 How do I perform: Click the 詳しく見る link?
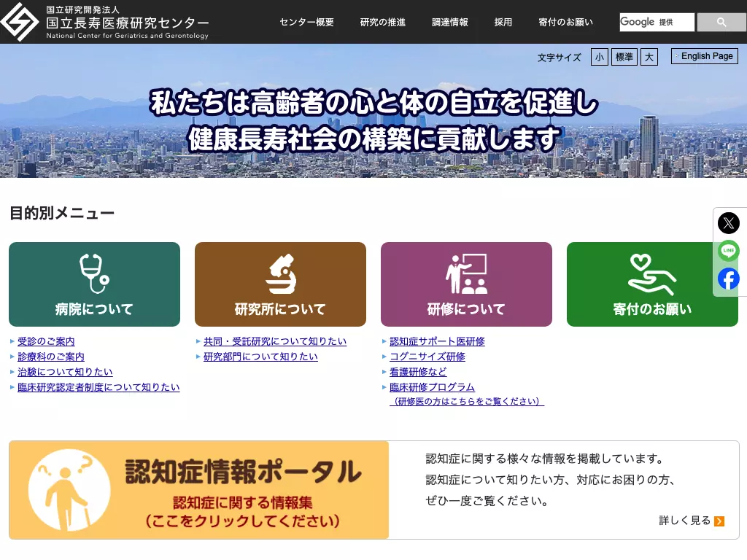(684, 521)
